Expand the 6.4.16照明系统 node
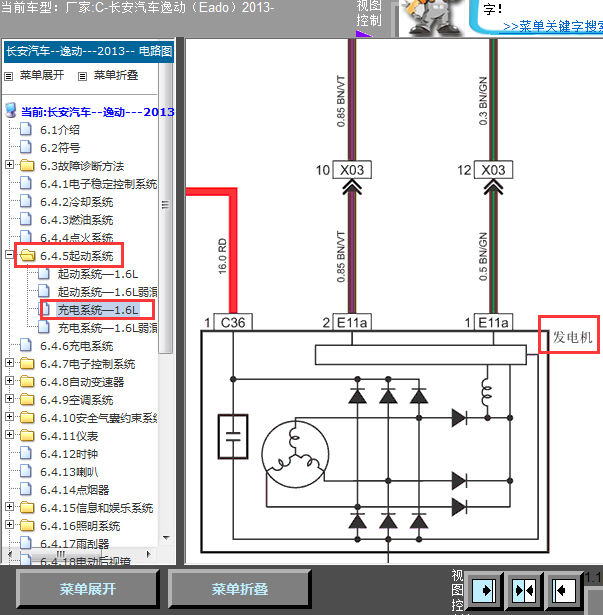Screen dimensions: 603x615 coord(9,525)
